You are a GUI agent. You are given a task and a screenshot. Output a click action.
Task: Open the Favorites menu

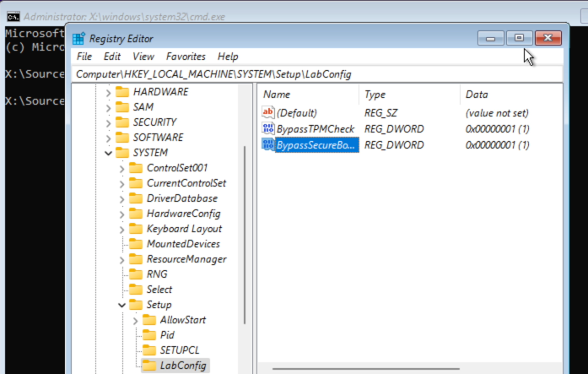point(186,57)
